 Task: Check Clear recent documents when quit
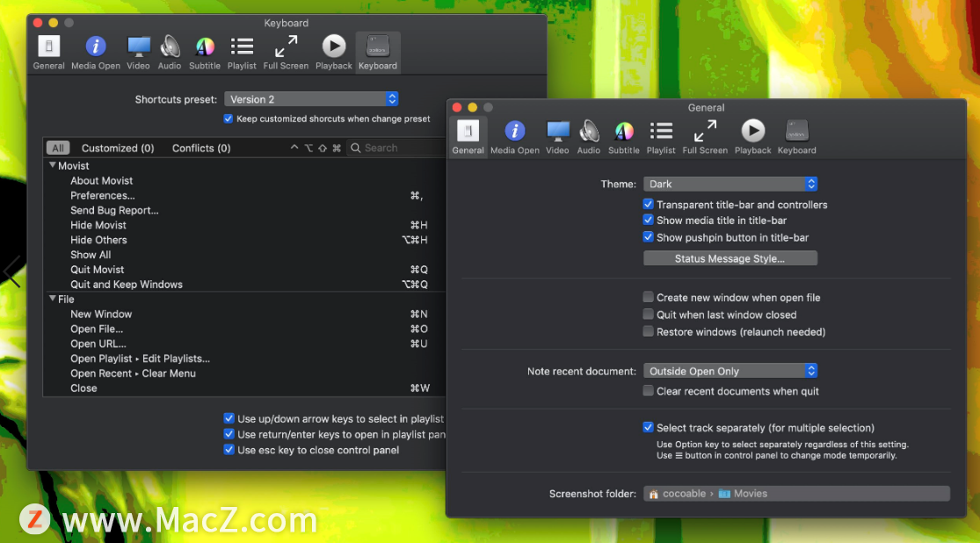click(x=648, y=391)
